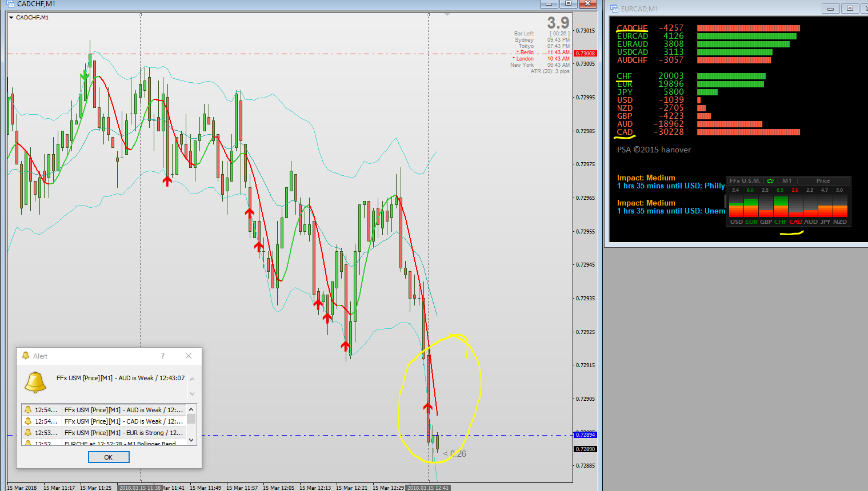The height and width of the screenshot is (491, 868).
Task: Click the M1 label in the FFx U.S.M. header
Action: (x=787, y=181)
